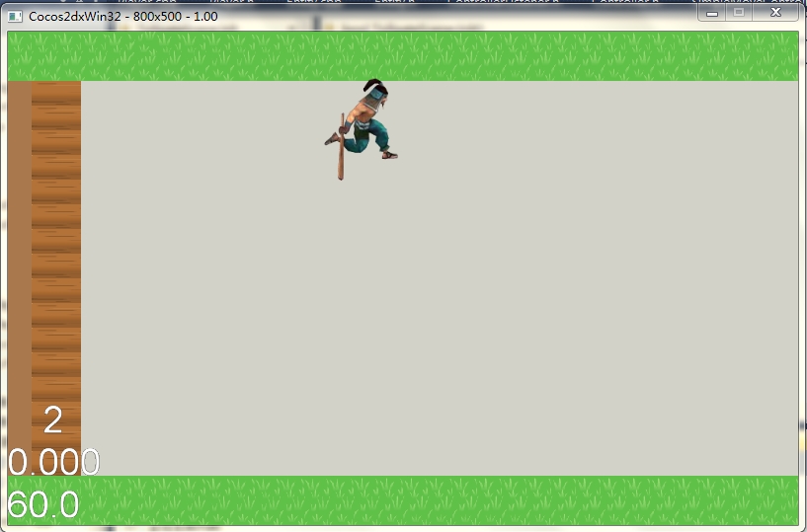Click the "60.0" FPS counter
This screenshot has width=807, height=532.
coord(43,503)
